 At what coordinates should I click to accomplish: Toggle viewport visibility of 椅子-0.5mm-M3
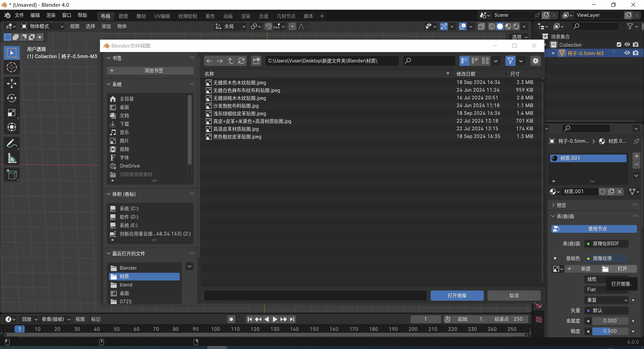click(627, 53)
